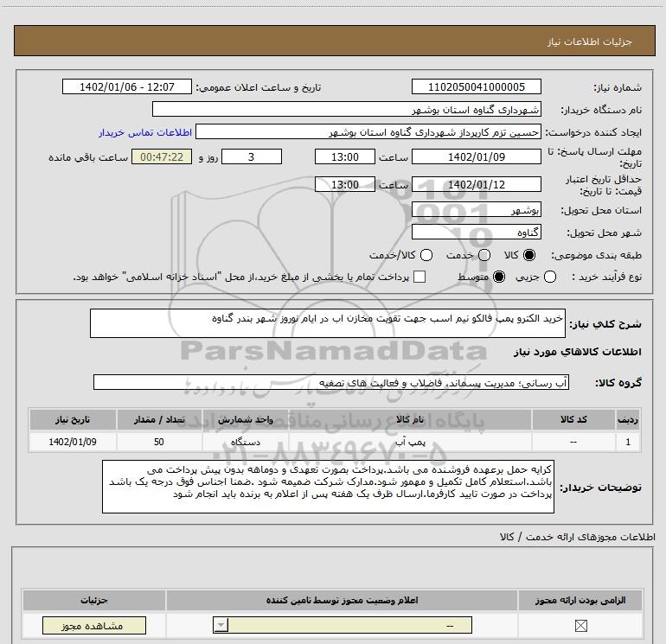The image size is (666, 644).
Task: Click the buyer organization name field
Action: pos(347,109)
